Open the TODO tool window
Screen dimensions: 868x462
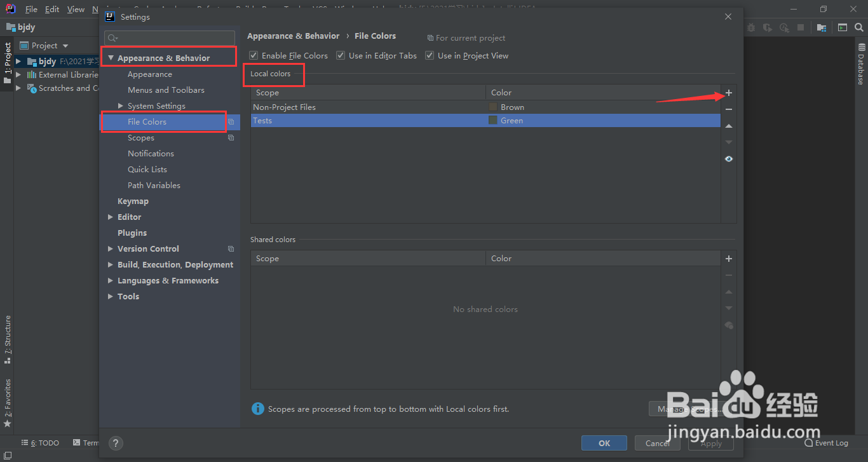40,443
